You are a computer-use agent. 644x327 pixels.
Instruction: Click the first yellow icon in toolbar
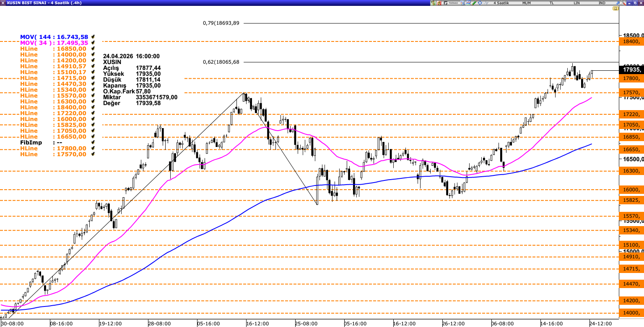point(434,3)
